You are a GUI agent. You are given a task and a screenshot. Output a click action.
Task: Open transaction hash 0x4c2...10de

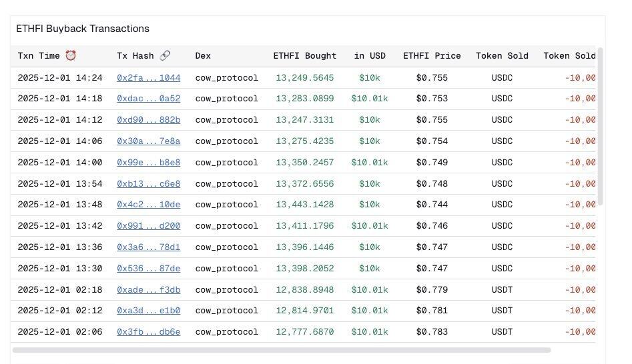click(148, 205)
